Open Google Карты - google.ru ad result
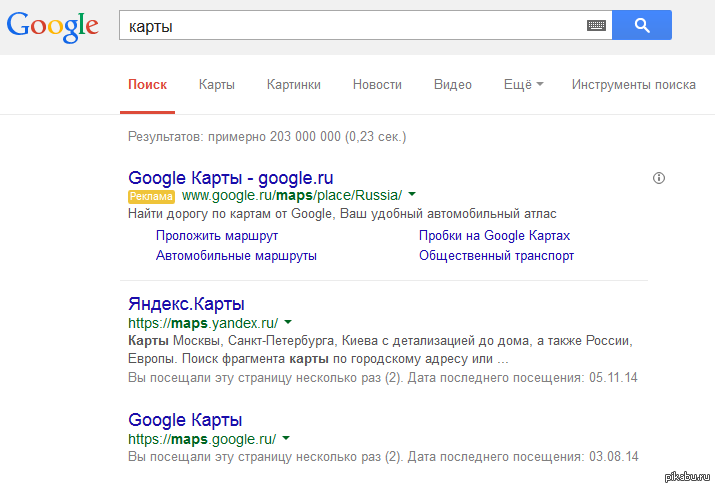This screenshot has height=488, width=715. [231, 178]
